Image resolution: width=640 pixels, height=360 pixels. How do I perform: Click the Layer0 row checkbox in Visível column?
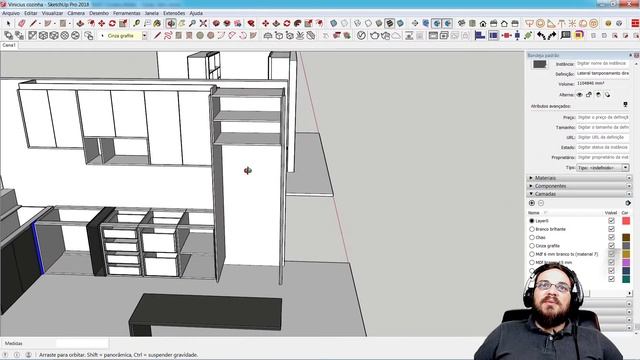(x=611, y=221)
